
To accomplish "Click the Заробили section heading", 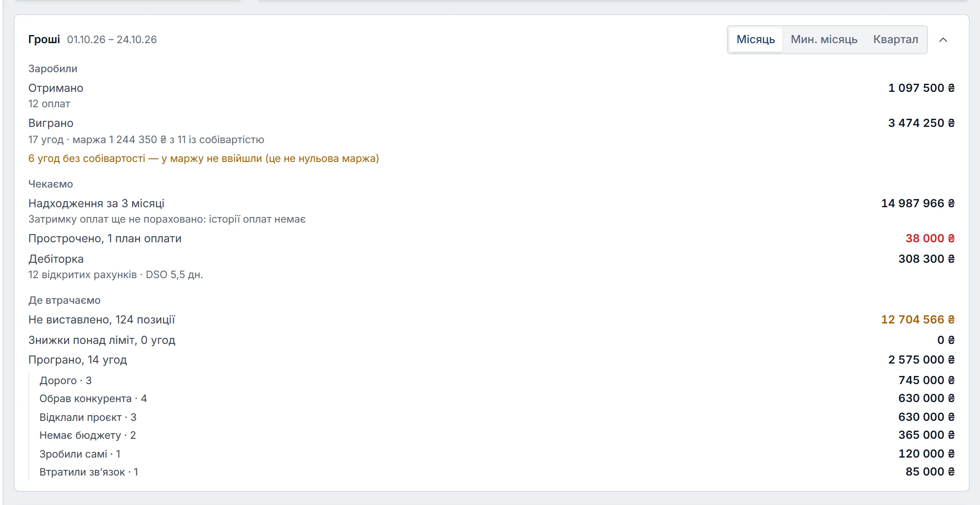I will tap(53, 69).
